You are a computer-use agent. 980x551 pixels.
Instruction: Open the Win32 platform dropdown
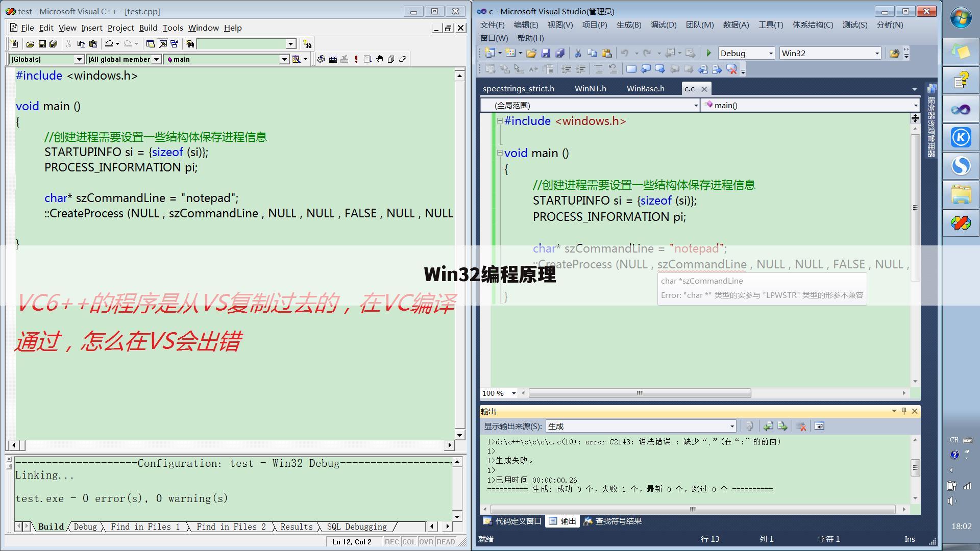click(830, 53)
